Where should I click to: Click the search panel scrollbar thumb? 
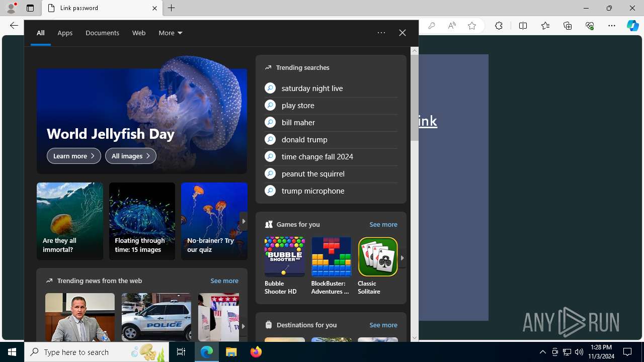pyautogui.click(x=415, y=98)
